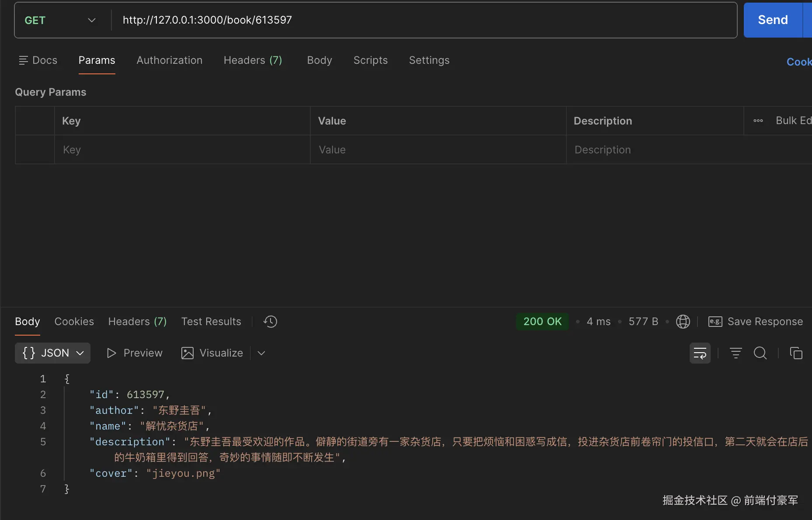Toggle the wrap lines icon
The image size is (812, 520).
click(x=700, y=353)
